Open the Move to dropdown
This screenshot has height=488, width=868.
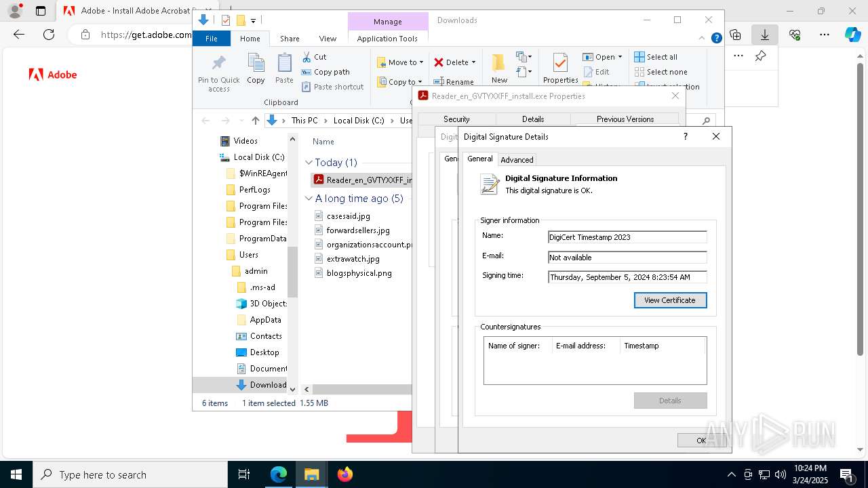(400, 62)
